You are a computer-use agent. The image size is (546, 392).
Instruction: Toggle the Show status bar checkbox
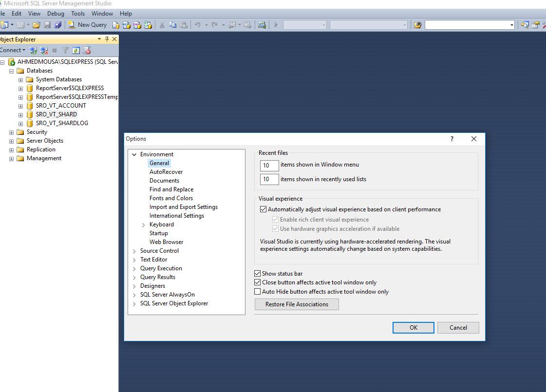click(257, 274)
